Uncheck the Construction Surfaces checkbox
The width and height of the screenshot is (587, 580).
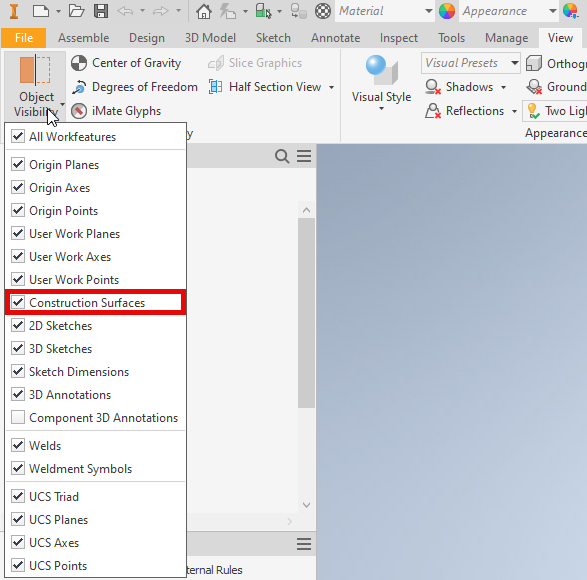click(x=18, y=302)
